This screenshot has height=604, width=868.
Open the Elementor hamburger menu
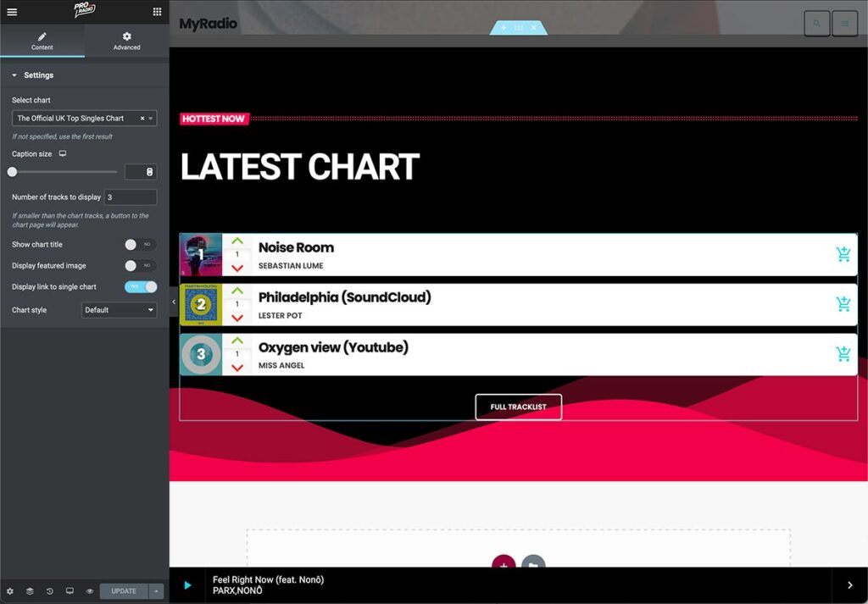pos(12,12)
